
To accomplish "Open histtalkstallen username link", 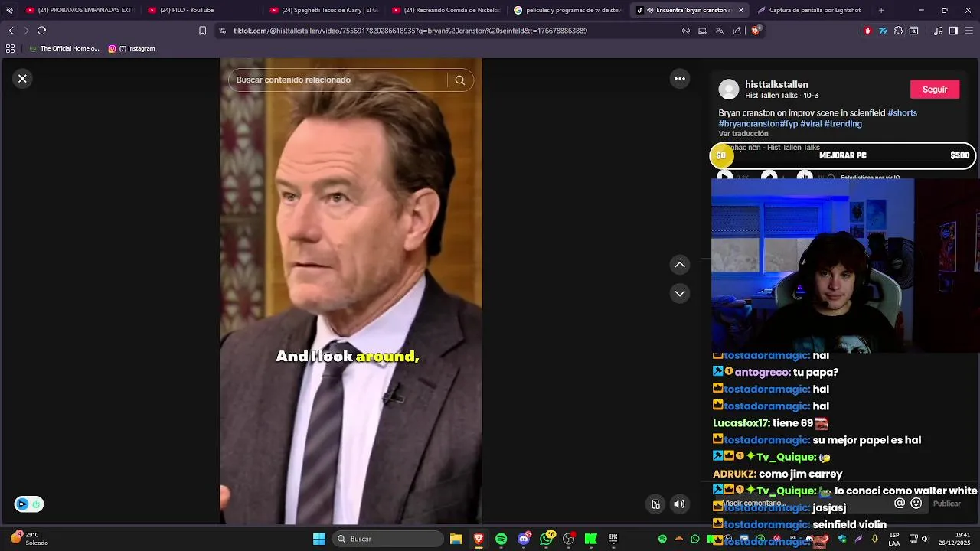I will point(776,85).
